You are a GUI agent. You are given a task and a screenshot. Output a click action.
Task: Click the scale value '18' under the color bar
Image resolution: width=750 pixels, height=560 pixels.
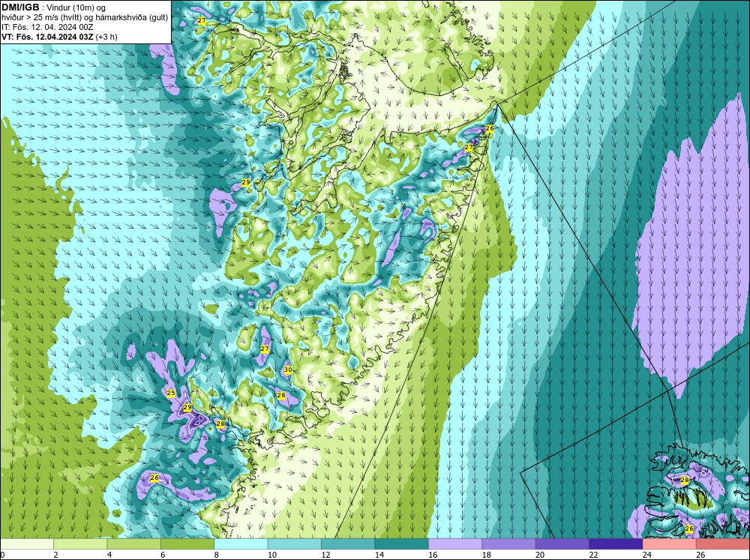487,555
